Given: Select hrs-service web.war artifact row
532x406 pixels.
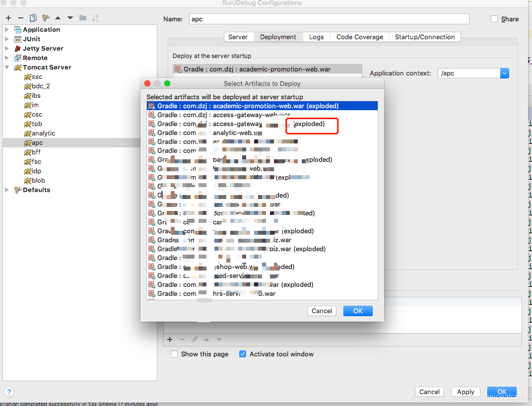Looking at the screenshot, I should (x=262, y=294).
